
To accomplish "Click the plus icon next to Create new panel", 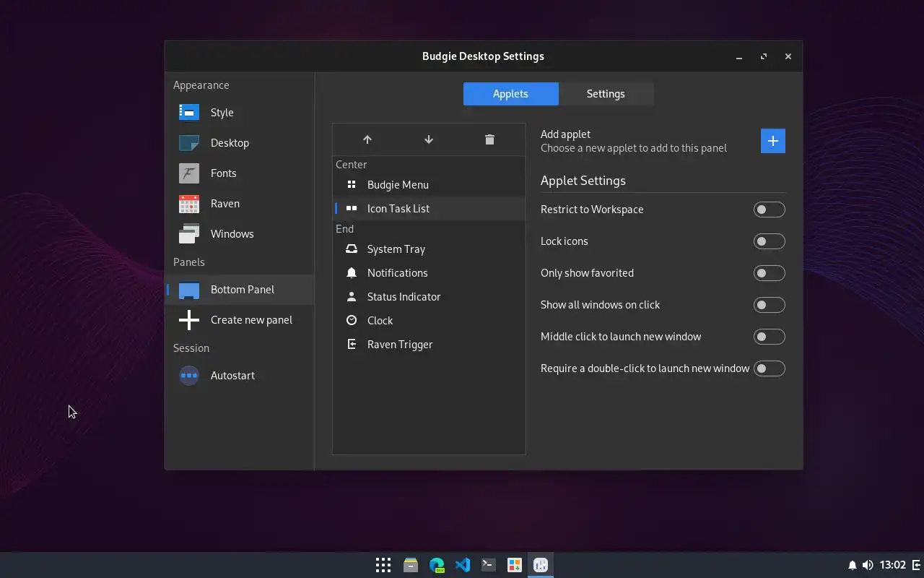I will 189,320.
